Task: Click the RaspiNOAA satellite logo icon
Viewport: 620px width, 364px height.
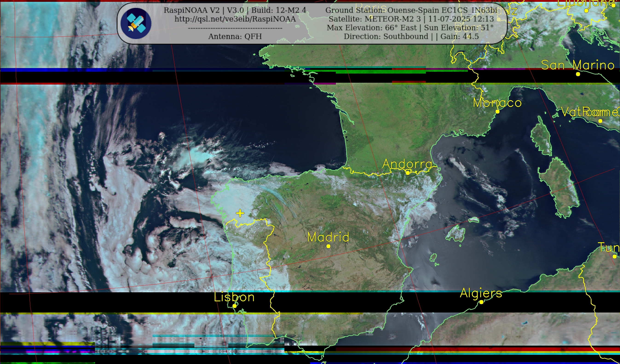Action: click(136, 23)
